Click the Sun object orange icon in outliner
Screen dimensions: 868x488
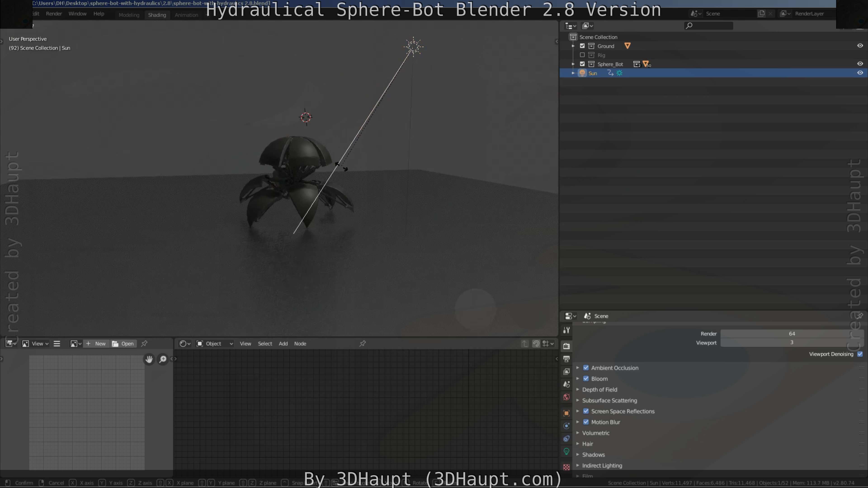pos(582,73)
